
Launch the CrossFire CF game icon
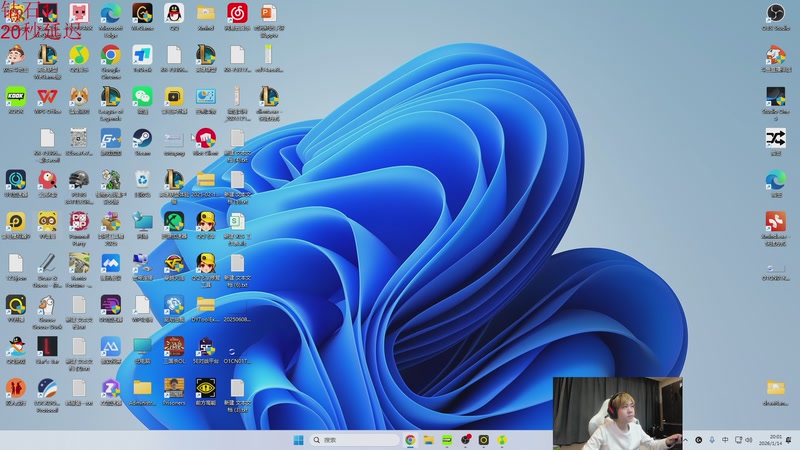click(x=174, y=264)
